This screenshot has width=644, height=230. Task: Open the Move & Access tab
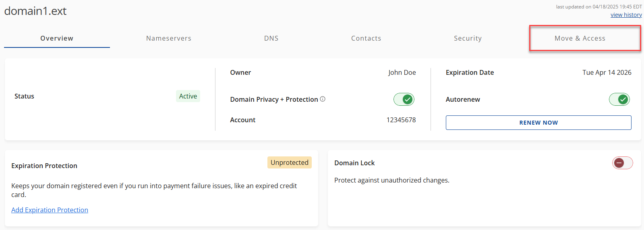580,38
